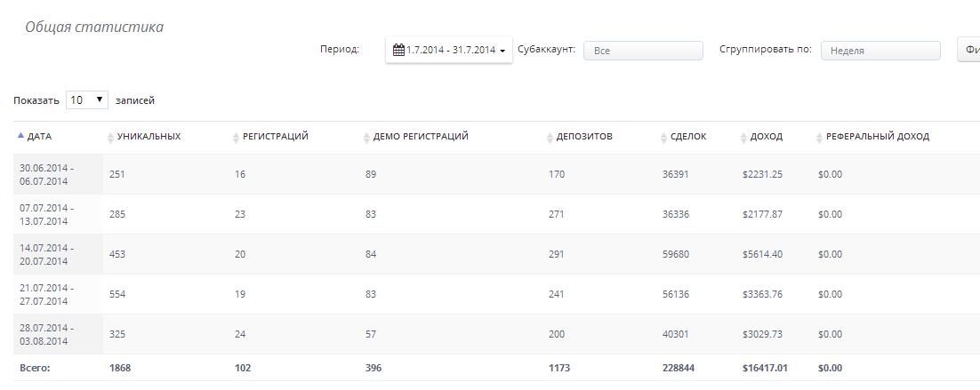Open the Субаккаунт selector showing Все

pyautogui.click(x=643, y=51)
